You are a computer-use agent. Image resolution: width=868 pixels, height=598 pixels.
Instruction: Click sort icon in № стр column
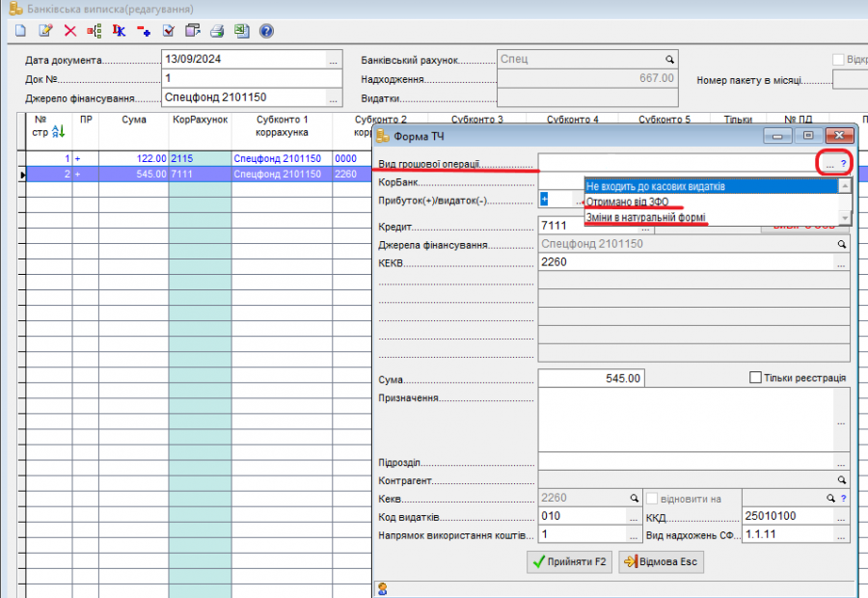57,131
